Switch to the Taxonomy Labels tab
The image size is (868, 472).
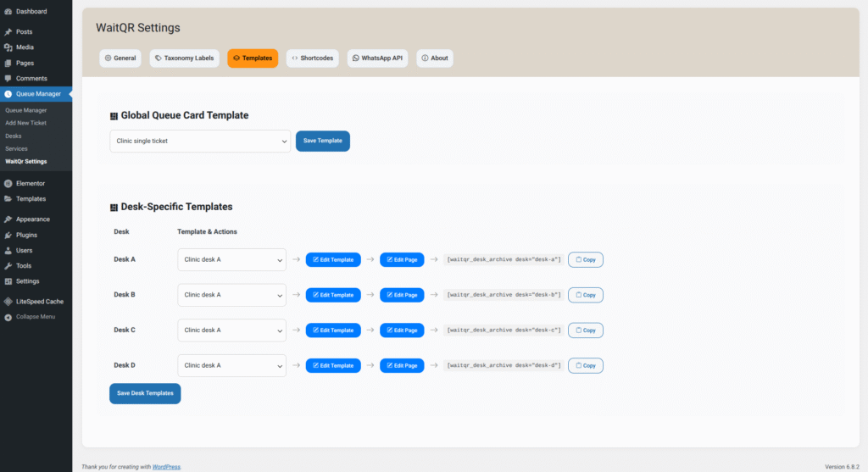pos(184,58)
